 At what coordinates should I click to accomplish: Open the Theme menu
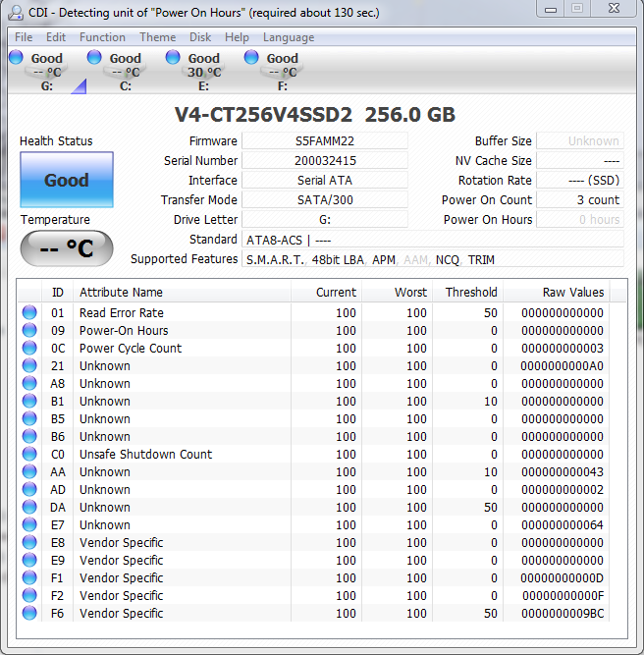[x=157, y=37]
